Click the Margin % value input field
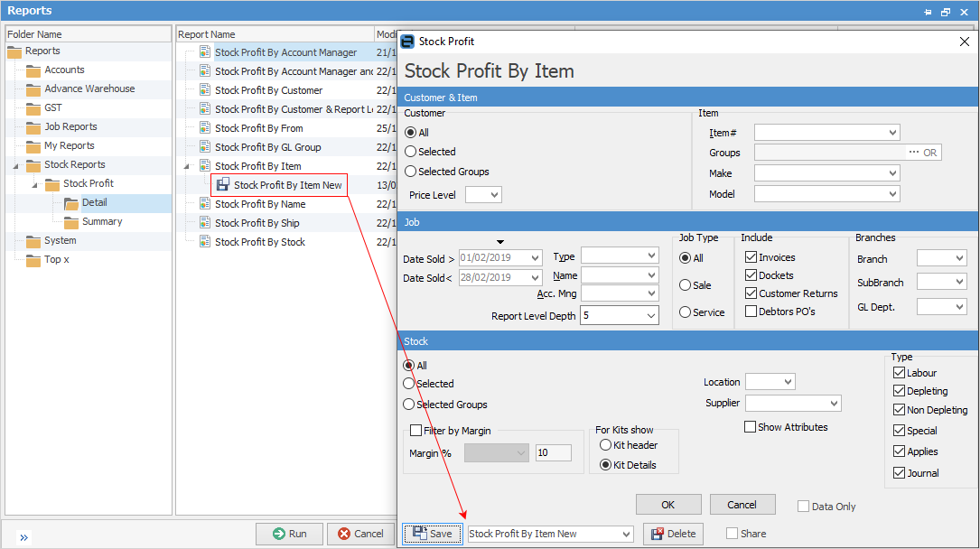Viewport: 980px width, 549px height. [553, 453]
